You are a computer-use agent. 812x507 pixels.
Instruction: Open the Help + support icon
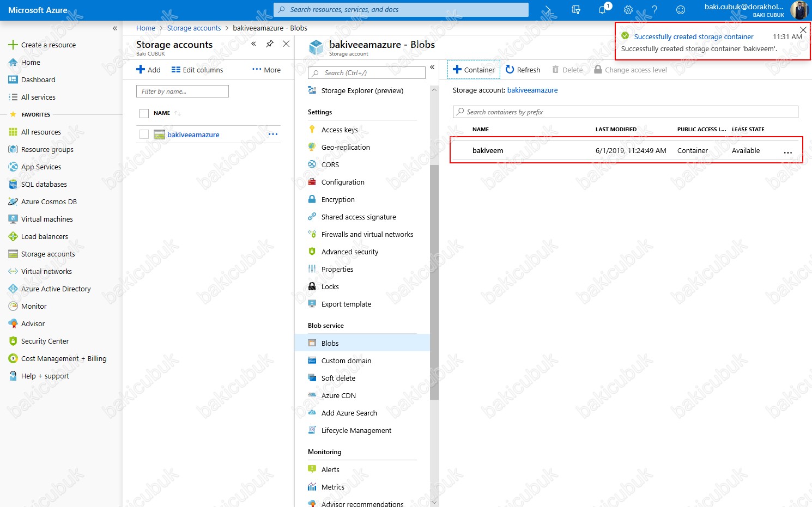(13, 376)
